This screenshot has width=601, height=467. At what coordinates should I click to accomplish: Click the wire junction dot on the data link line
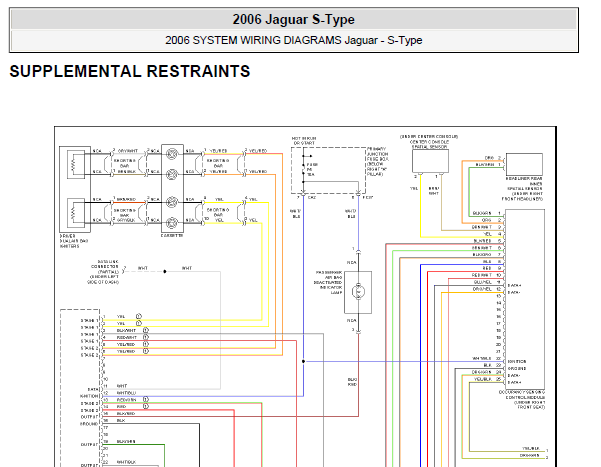tap(165, 271)
